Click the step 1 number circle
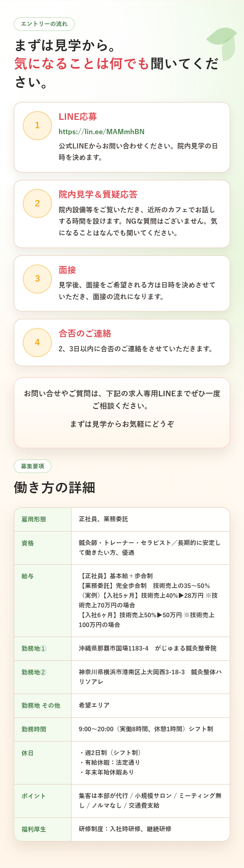Image resolution: width=244 pixels, height=868 pixels. tap(37, 125)
